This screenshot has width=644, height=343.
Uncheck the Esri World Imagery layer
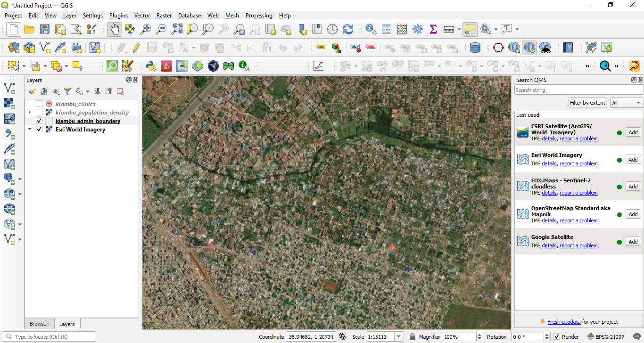[39, 129]
